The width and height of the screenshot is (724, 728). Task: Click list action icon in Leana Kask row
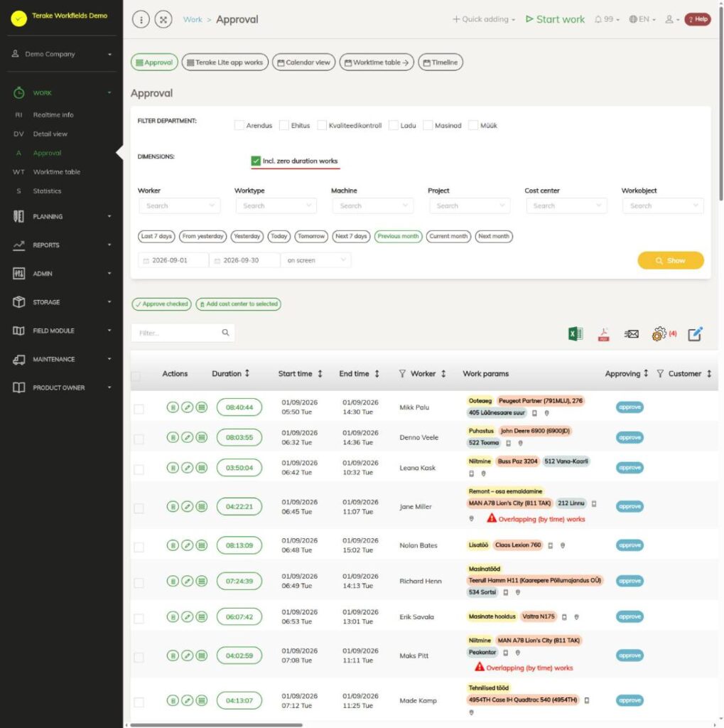201,468
